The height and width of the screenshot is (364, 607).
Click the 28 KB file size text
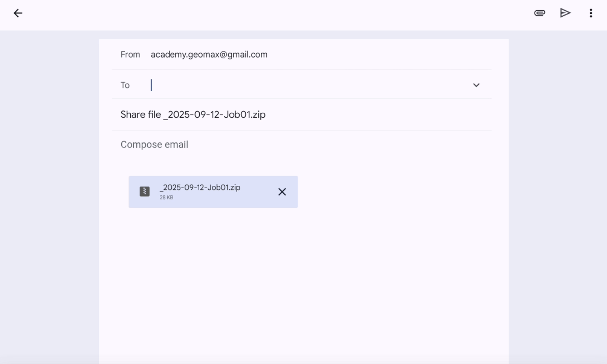(x=167, y=197)
